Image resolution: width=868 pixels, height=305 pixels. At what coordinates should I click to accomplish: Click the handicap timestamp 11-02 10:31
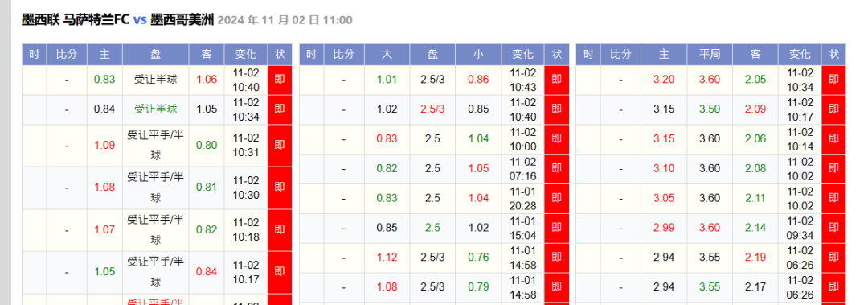click(246, 145)
